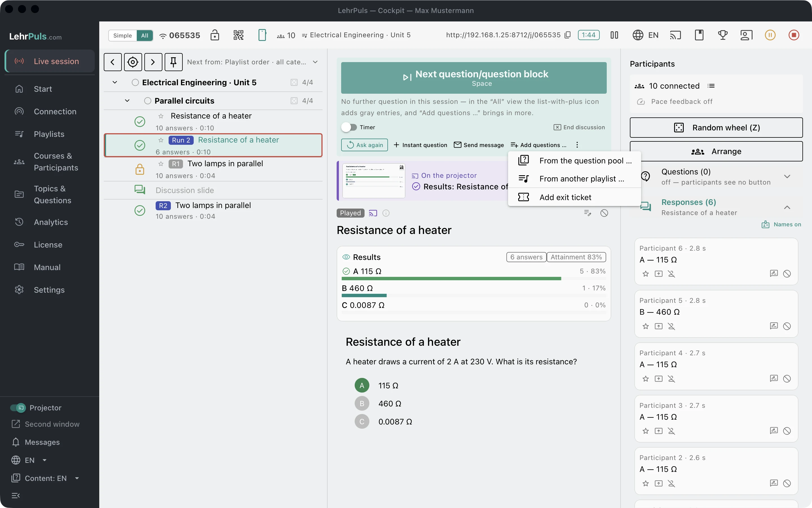This screenshot has height=508, width=812.
Task: Click the split columns layout icon
Action: [614, 35]
